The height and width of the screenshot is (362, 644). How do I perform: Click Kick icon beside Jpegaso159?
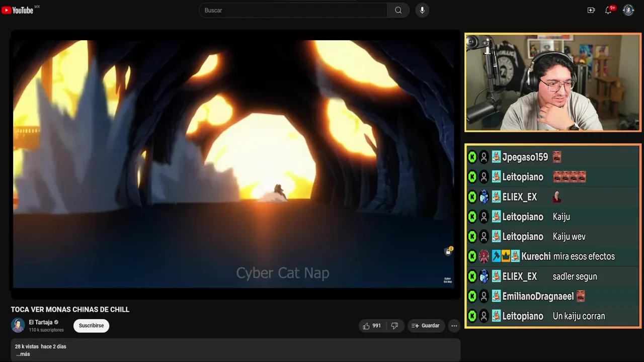[472, 157]
